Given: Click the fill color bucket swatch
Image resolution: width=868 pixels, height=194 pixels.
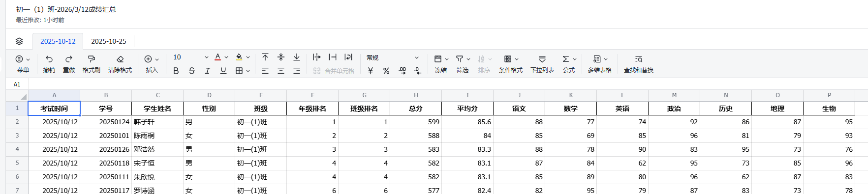Looking at the screenshot, I should pos(239,57).
